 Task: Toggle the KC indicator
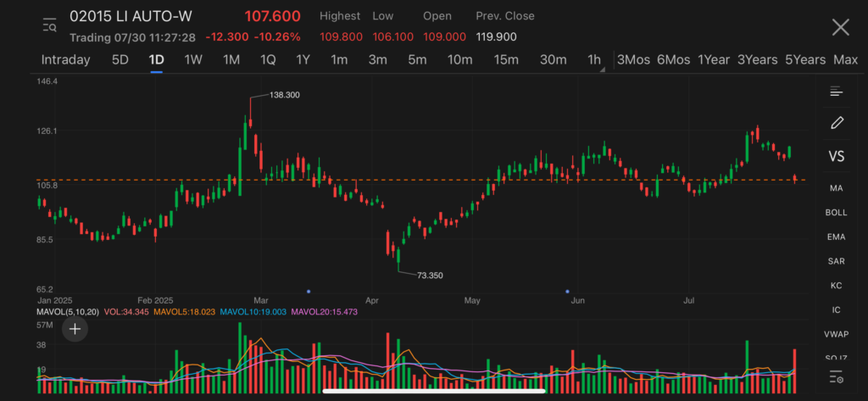click(836, 286)
